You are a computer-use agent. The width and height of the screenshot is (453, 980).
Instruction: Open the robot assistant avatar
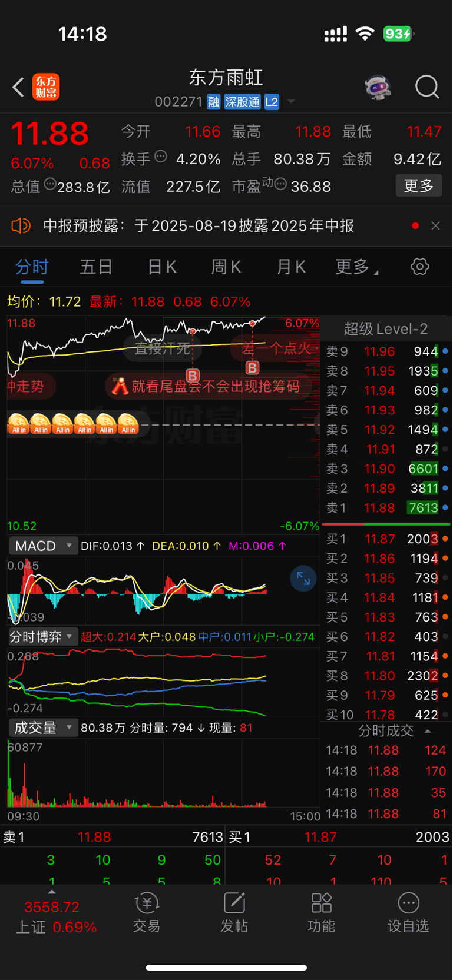click(x=378, y=87)
